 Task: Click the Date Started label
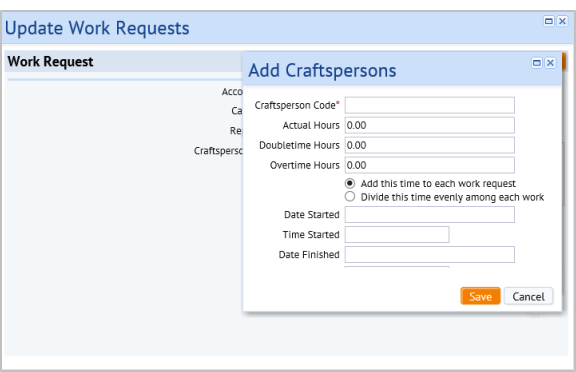(312, 214)
